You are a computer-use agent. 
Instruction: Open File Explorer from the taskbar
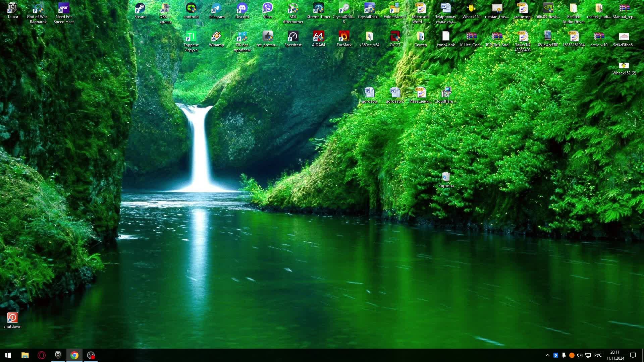coord(25,355)
